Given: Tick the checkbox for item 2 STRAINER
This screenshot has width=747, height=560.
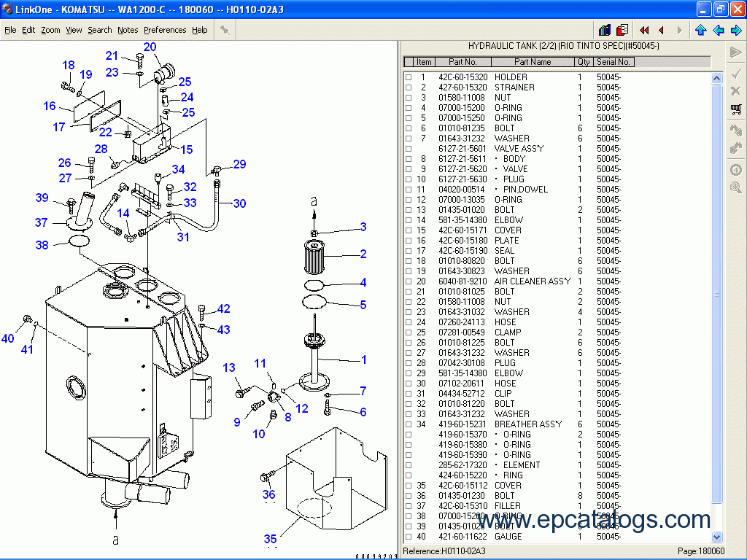Looking at the screenshot, I should pyautogui.click(x=409, y=87).
